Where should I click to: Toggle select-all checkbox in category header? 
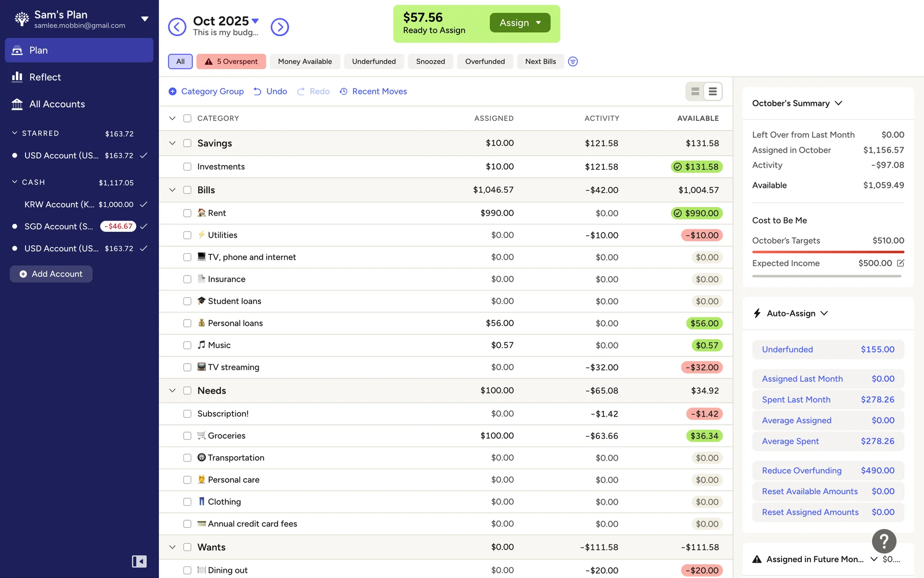[x=187, y=118]
